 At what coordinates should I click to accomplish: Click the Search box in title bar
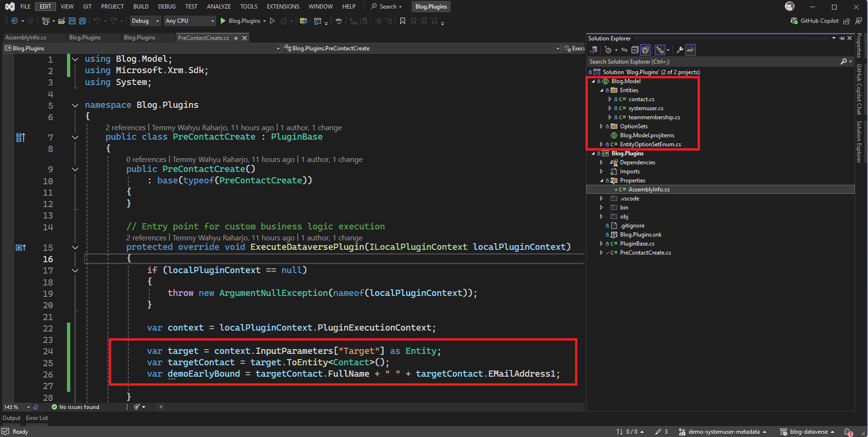tap(387, 6)
